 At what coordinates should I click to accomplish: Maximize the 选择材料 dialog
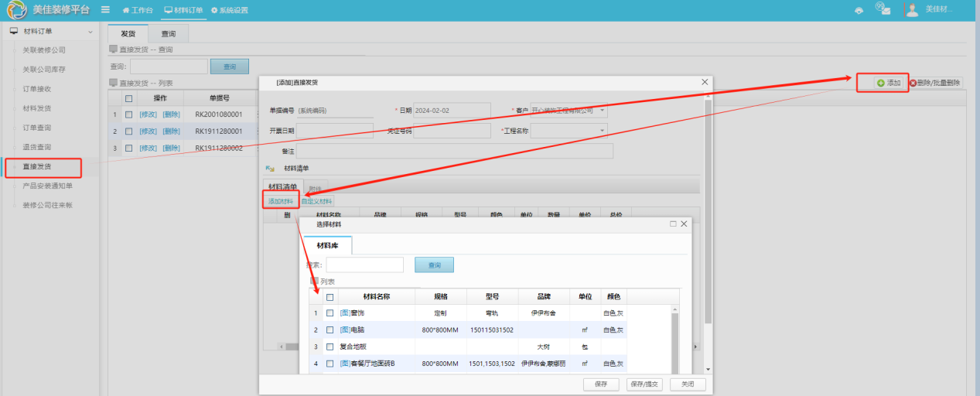click(x=672, y=224)
